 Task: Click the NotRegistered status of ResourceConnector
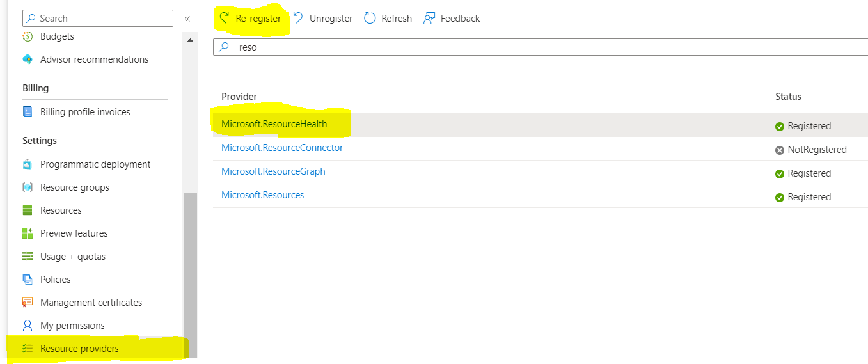[817, 150]
